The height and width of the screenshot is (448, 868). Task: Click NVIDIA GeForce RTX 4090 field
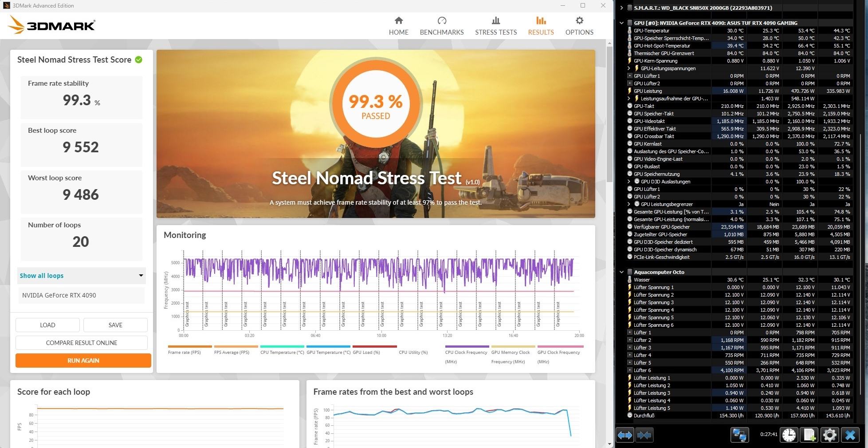pyautogui.click(x=82, y=295)
